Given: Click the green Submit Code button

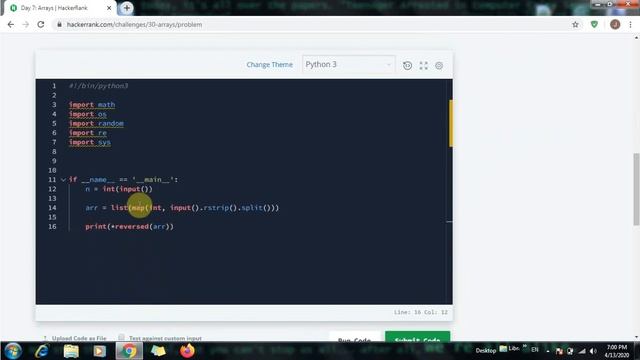Looking at the screenshot, I should click(x=417, y=337).
